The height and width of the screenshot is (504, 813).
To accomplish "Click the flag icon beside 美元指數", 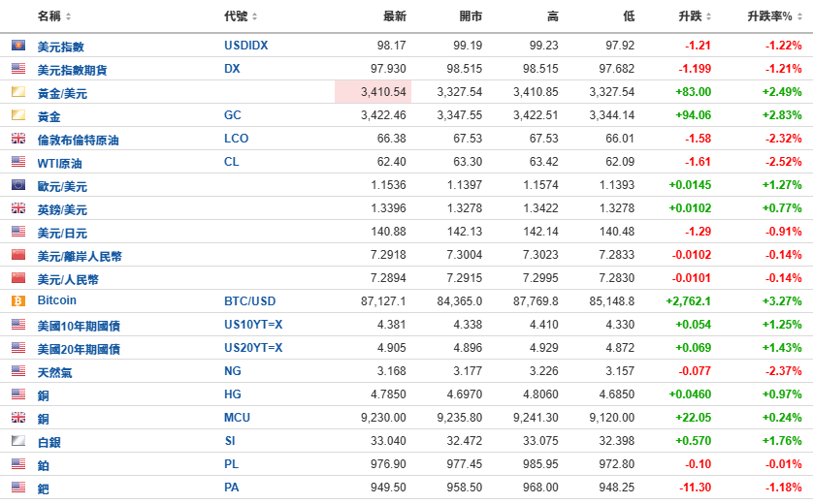I will tap(17, 46).
